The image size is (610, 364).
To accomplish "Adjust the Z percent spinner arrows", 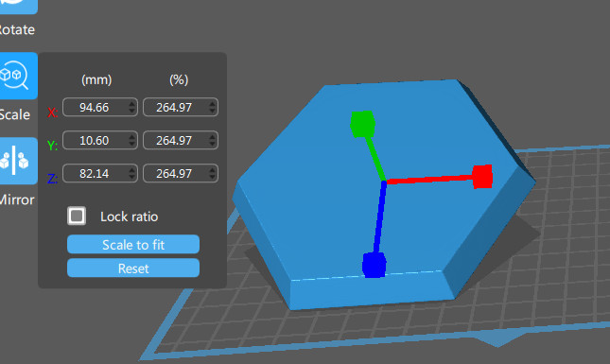I will [212, 173].
